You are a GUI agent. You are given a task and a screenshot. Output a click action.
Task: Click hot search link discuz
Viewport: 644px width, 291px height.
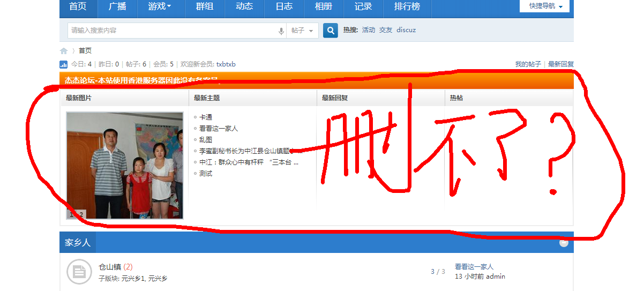406,30
